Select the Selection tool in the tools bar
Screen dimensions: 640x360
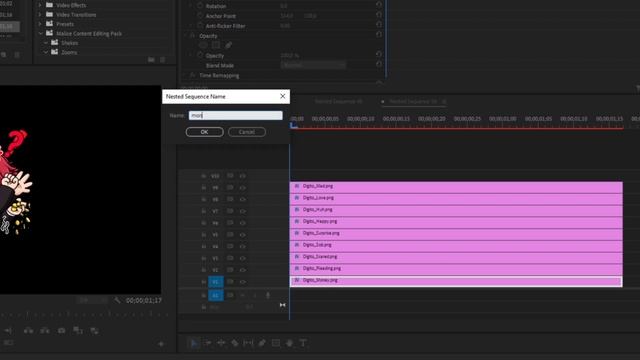(193, 343)
